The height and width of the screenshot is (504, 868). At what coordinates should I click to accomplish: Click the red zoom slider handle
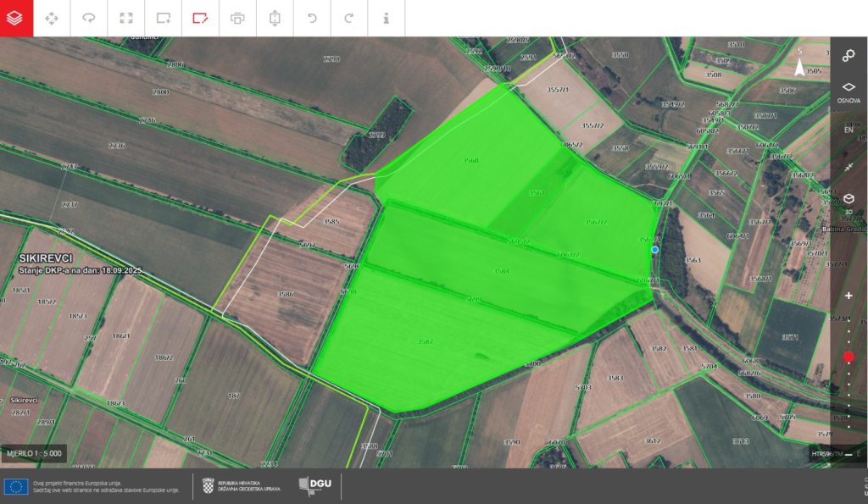pos(849,357)
